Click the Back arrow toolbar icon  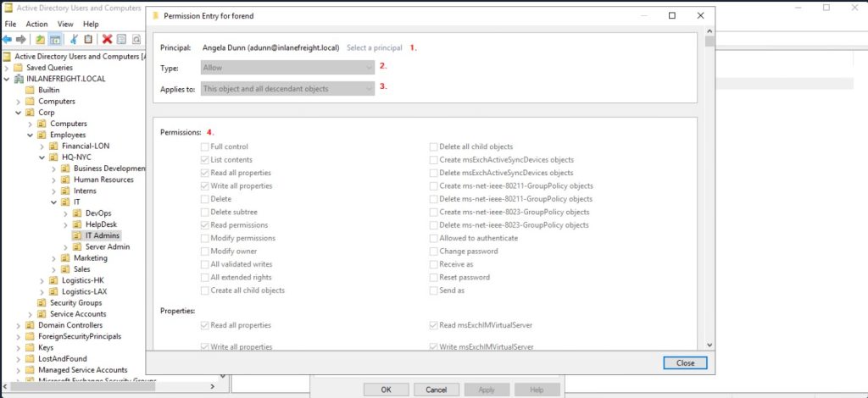(7, 39)
